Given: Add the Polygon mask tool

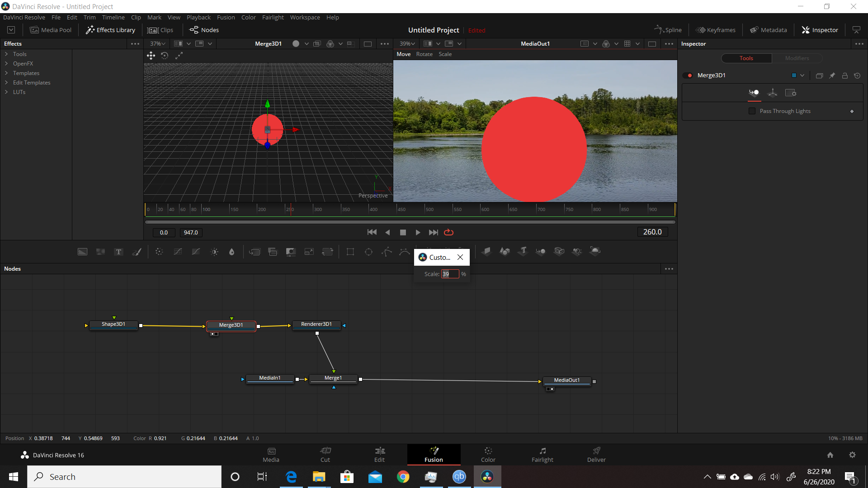Looking at the screenshot, I should (x=387, y=252).
